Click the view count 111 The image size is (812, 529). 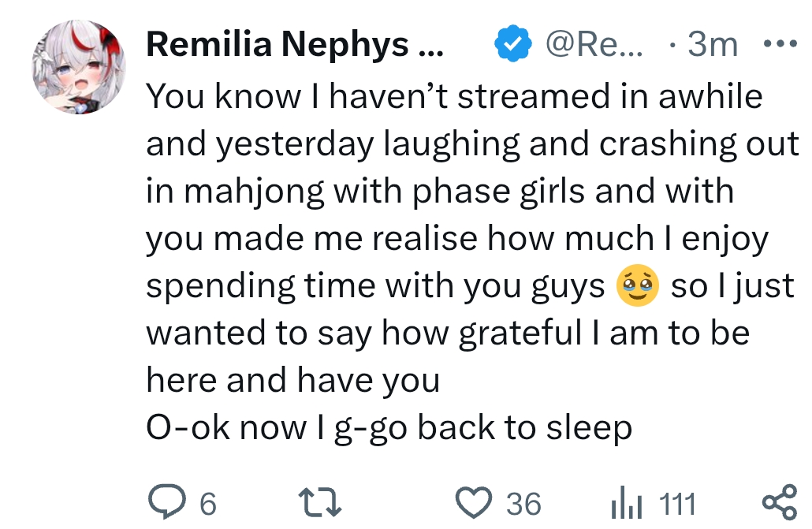[676, 503]
